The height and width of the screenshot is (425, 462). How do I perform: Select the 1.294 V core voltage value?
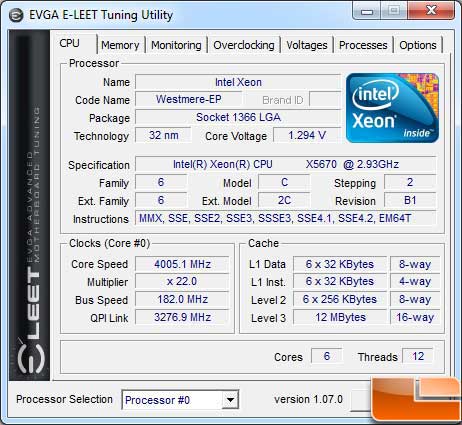[x=307, y=135]
